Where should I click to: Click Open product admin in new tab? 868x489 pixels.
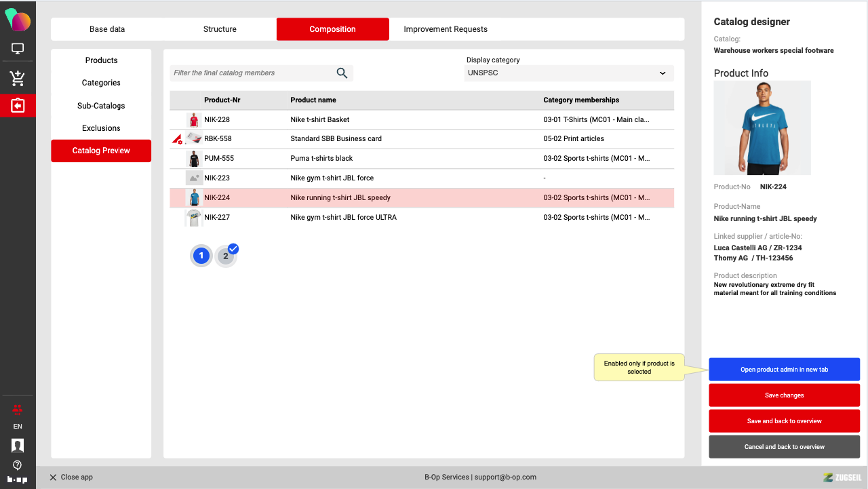[x=784, y=370]
